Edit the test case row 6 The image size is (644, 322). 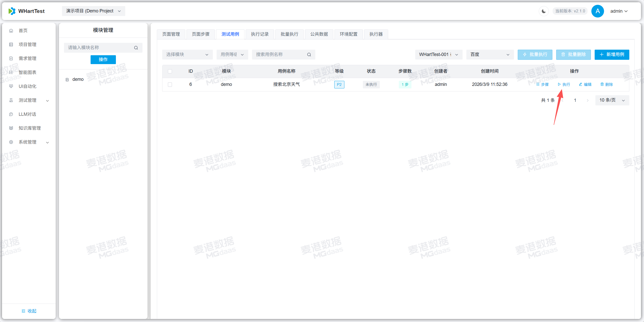click(x=585, y=84)
